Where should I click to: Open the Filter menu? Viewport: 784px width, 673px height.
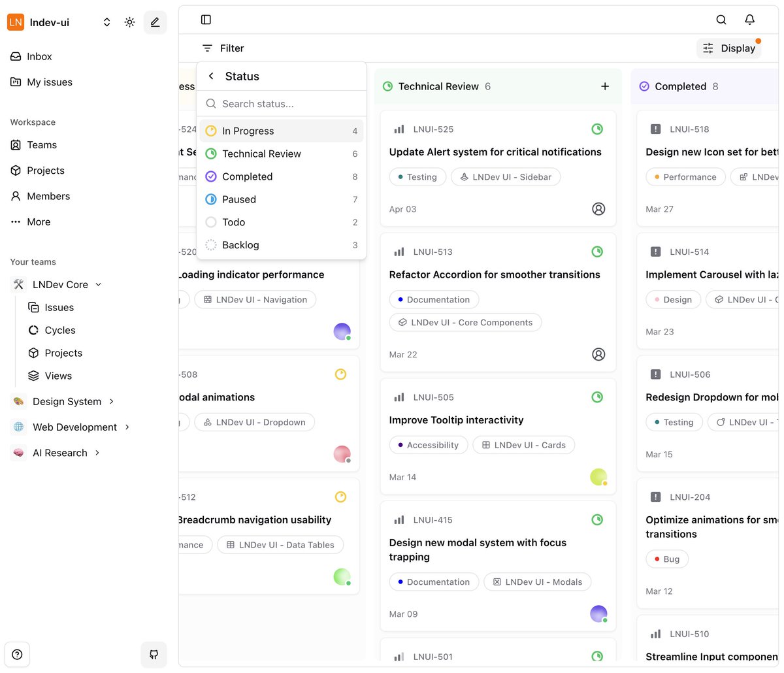coord(223,48)
